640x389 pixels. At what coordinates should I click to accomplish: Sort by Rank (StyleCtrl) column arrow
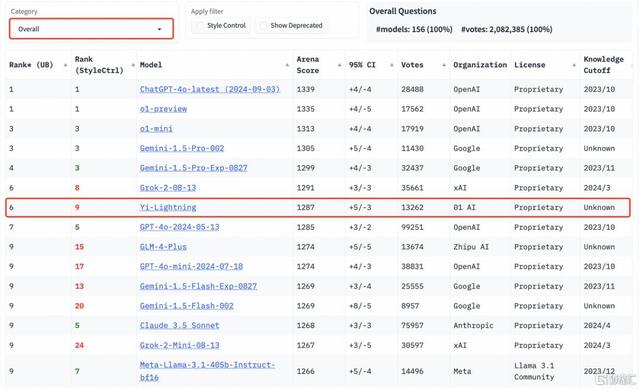pyautogui.click(x=133, y=65)
